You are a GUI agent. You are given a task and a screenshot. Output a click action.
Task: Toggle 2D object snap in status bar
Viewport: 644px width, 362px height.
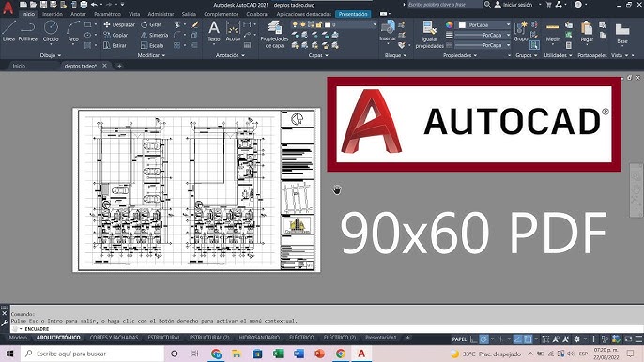pos(528,339)
